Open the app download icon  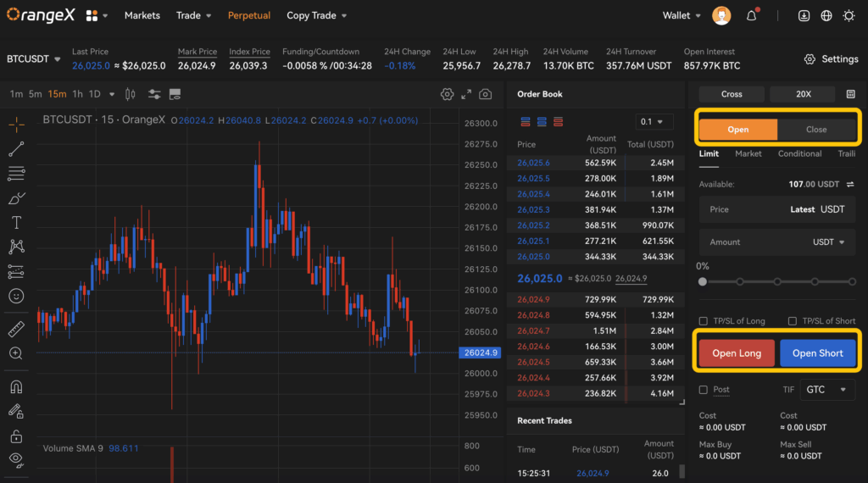(x=804, y=15)
